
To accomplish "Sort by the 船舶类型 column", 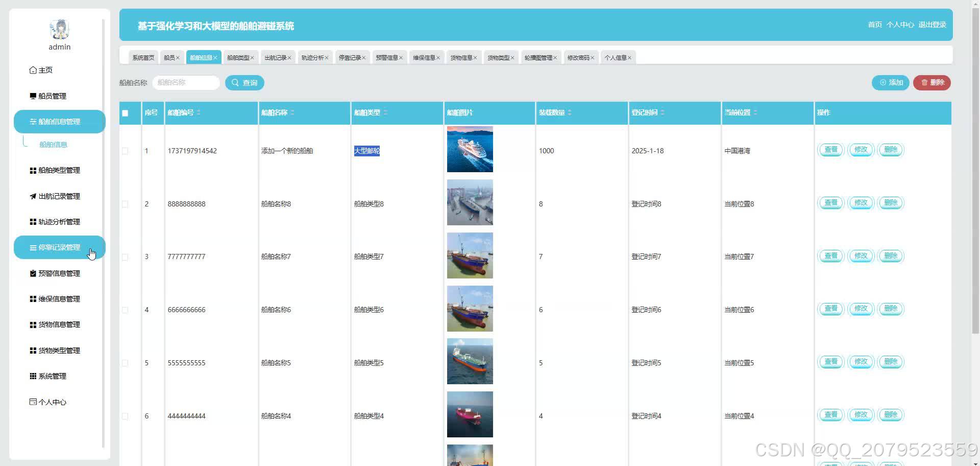I will [385, 112].
